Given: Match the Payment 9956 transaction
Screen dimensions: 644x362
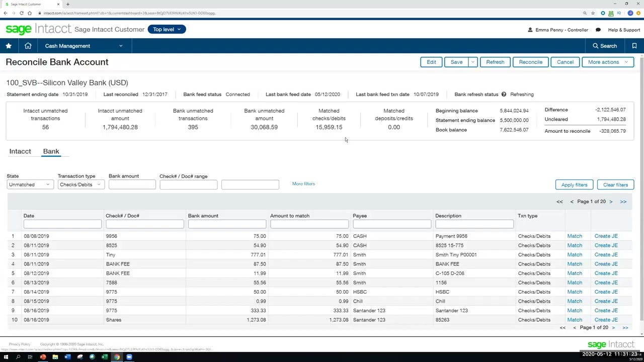Looking at the screenshot, I should pos(575,236).
